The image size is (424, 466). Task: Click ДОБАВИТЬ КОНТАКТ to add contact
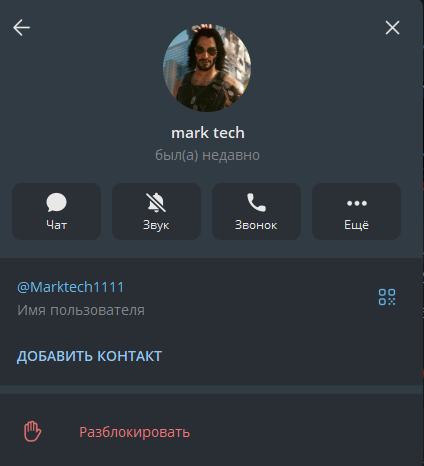(89, 356)
